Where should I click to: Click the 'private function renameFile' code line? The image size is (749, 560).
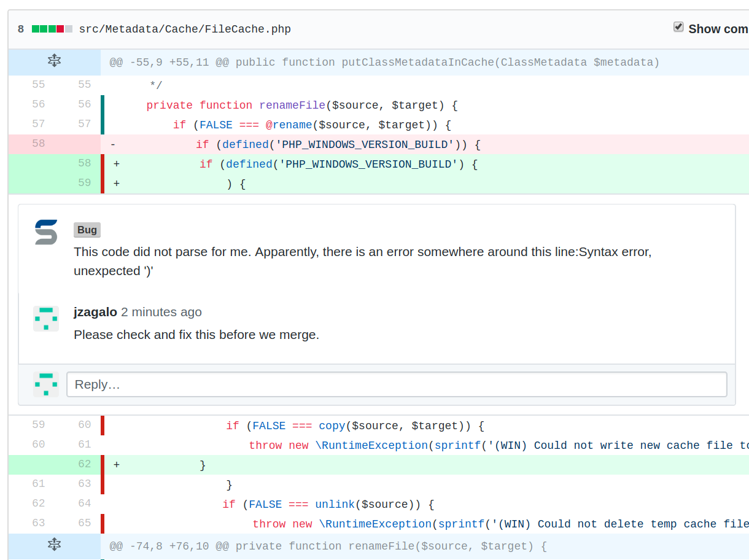click(302, 105)
